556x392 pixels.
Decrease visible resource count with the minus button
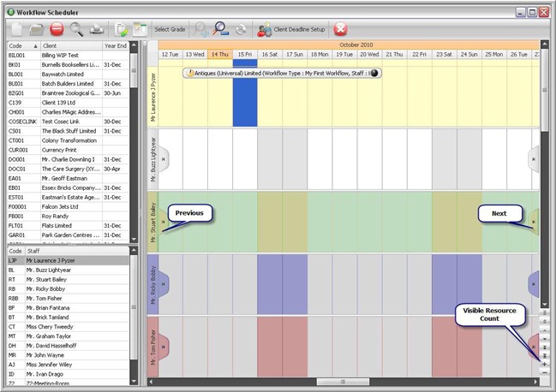(x=544, y=372)
